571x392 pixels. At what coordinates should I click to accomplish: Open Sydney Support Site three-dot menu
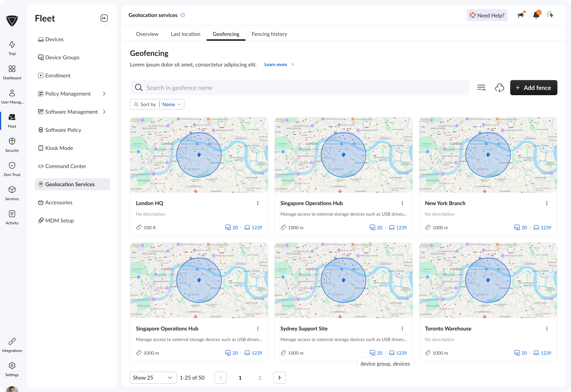coord(402,329)
